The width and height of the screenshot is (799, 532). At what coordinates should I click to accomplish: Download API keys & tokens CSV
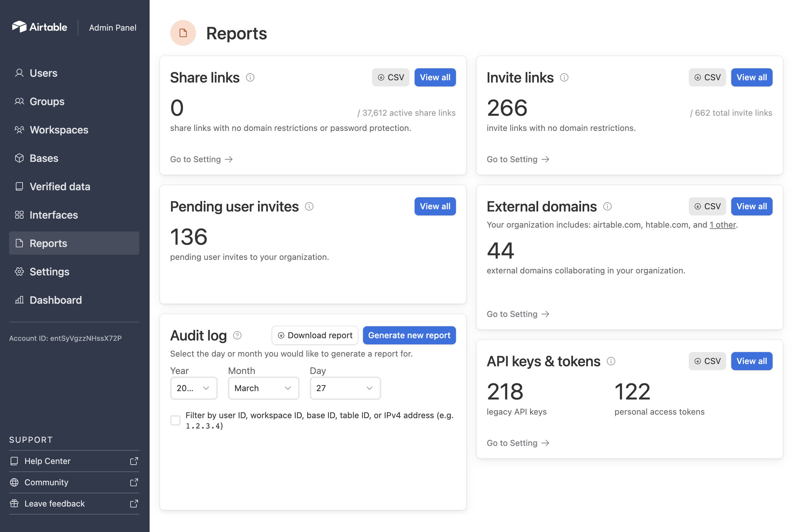707,361
